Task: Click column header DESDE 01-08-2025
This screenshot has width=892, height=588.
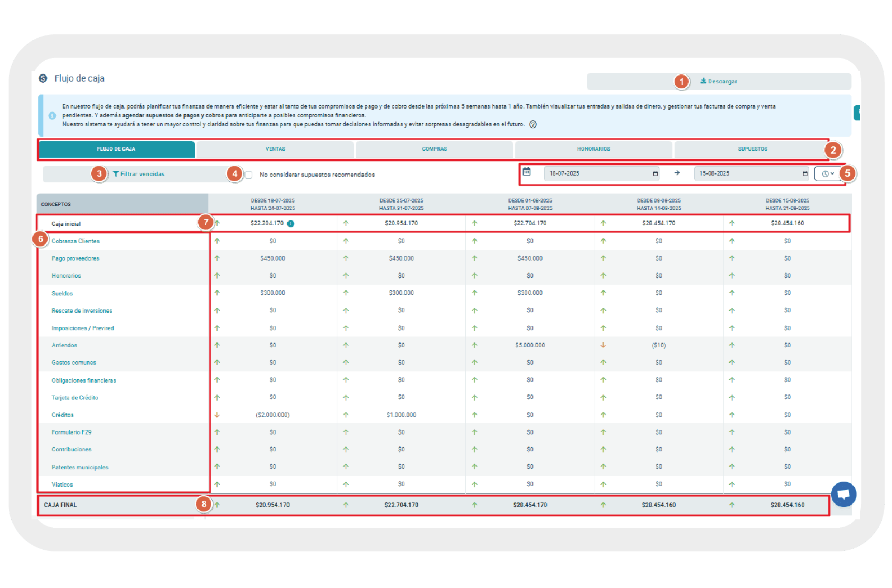Action: pyautogui.click(x=530, y=204)
